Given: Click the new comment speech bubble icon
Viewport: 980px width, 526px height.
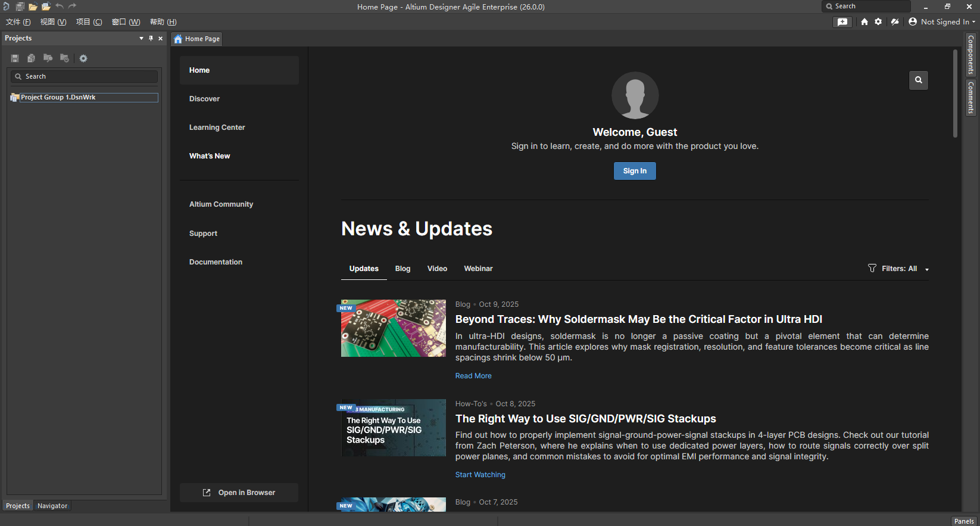Looking at the screenshot, I should point(842,22).
